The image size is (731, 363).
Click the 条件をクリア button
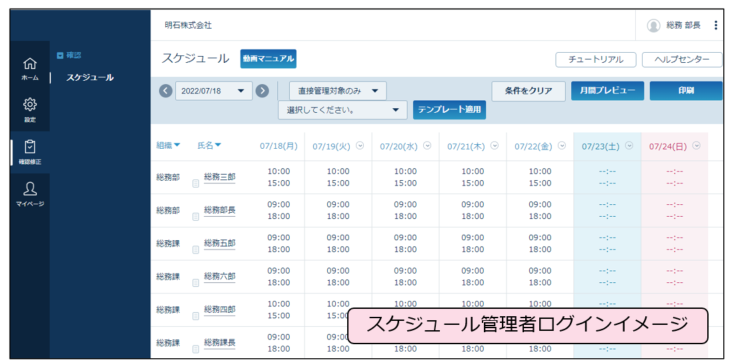point(528,91)
